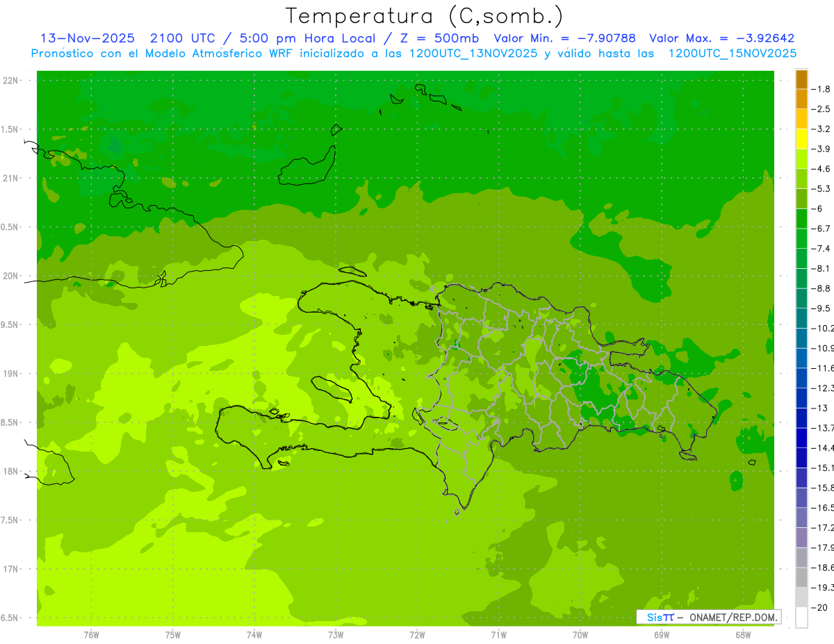Viewport: 834px width, 644px height.
Task: Click the "-6.7" colorbar value
Action: point(821,229)
